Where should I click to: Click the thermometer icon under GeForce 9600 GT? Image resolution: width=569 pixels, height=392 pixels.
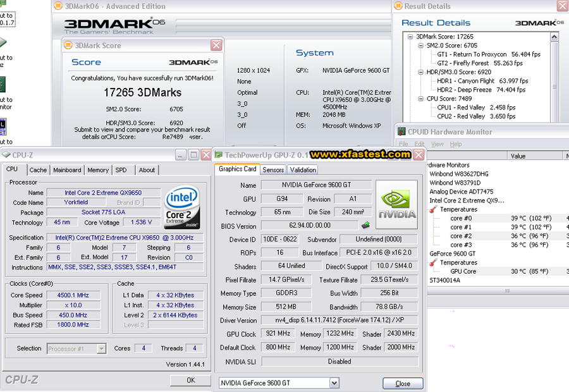click(x=433, y=262)
